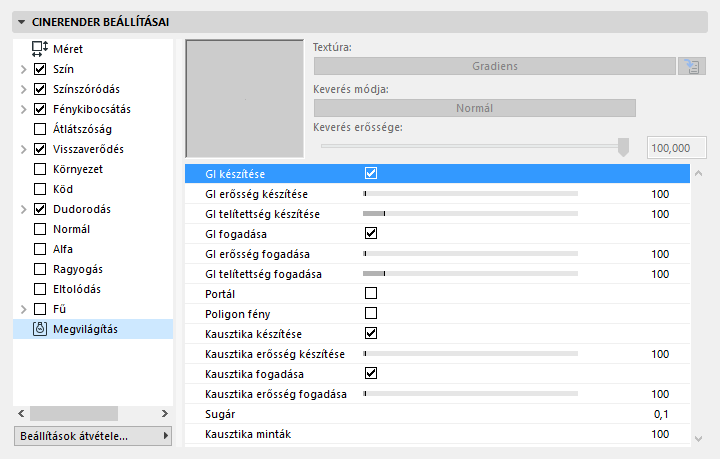This screenshot has width=720, height=459.
Task: Toggle the Visszaverődés channel checkbox
Action: tap(40, 149)
